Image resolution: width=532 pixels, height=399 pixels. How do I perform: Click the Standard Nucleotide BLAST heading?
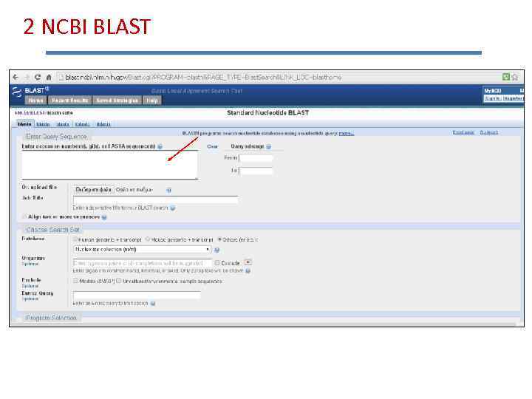tap(267, 112)
